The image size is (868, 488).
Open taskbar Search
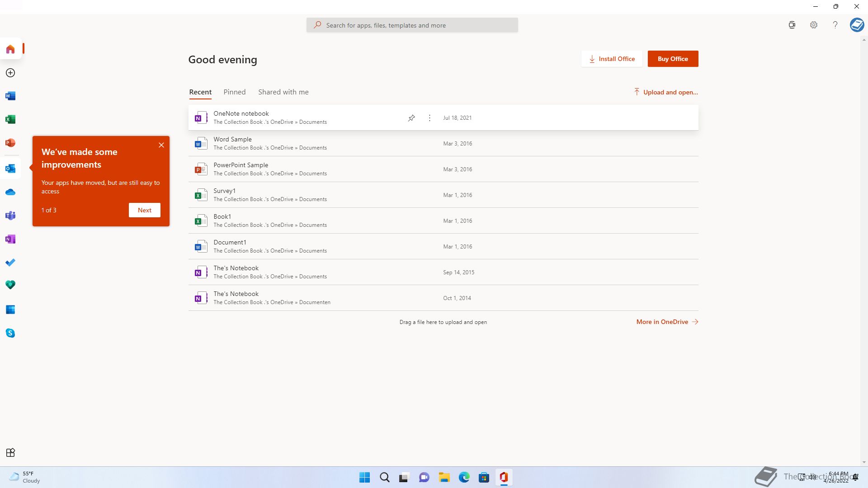[385, 477]
